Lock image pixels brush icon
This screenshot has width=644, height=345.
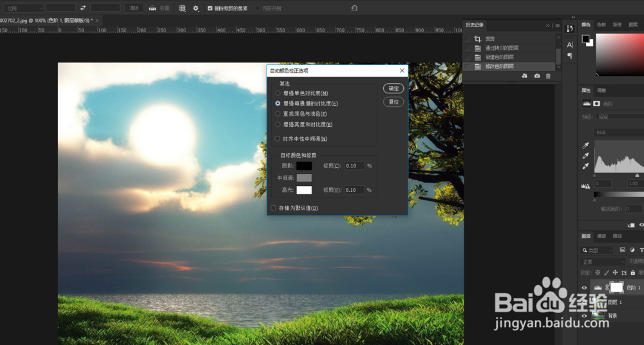pos(606,272)
